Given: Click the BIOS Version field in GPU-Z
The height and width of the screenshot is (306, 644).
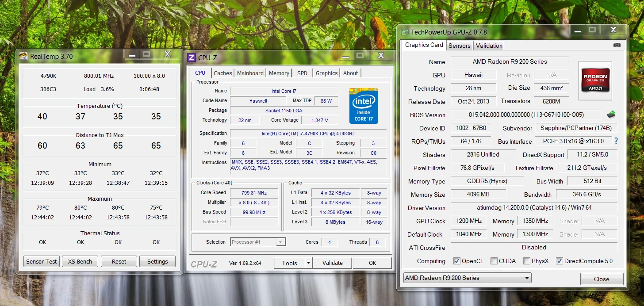Looking at the screenshot, I should click(x=526, y=115).
